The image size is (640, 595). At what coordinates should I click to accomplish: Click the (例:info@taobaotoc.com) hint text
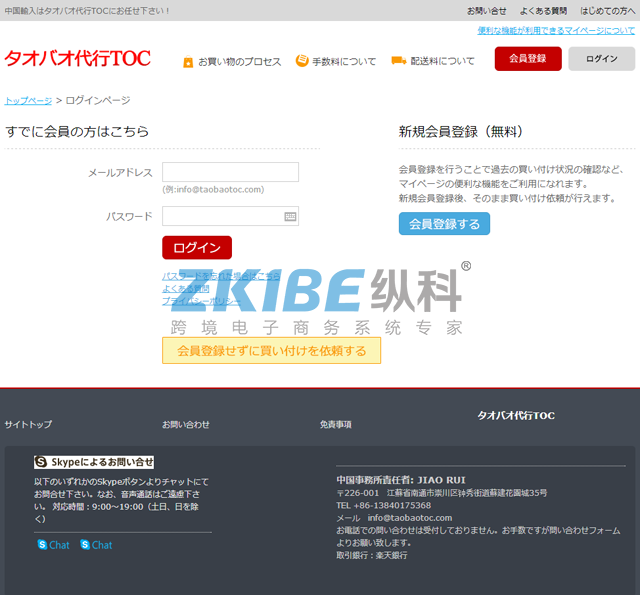tap(213, 189)
